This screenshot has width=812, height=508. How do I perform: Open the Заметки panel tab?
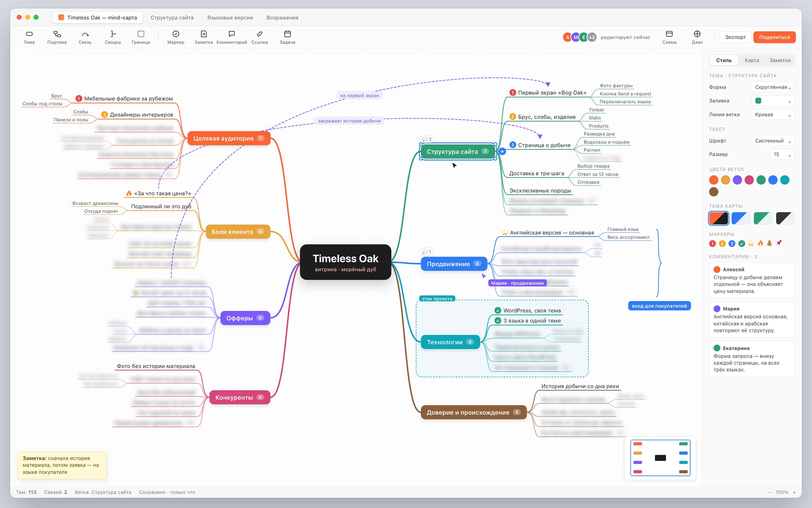tap(779, 60)
